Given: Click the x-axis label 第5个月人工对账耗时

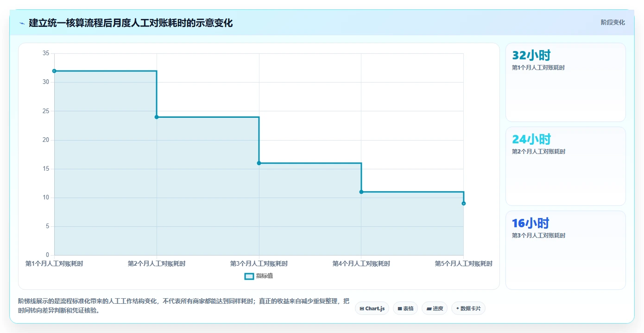Looking at the screenshot, I should tap(463, 263).
